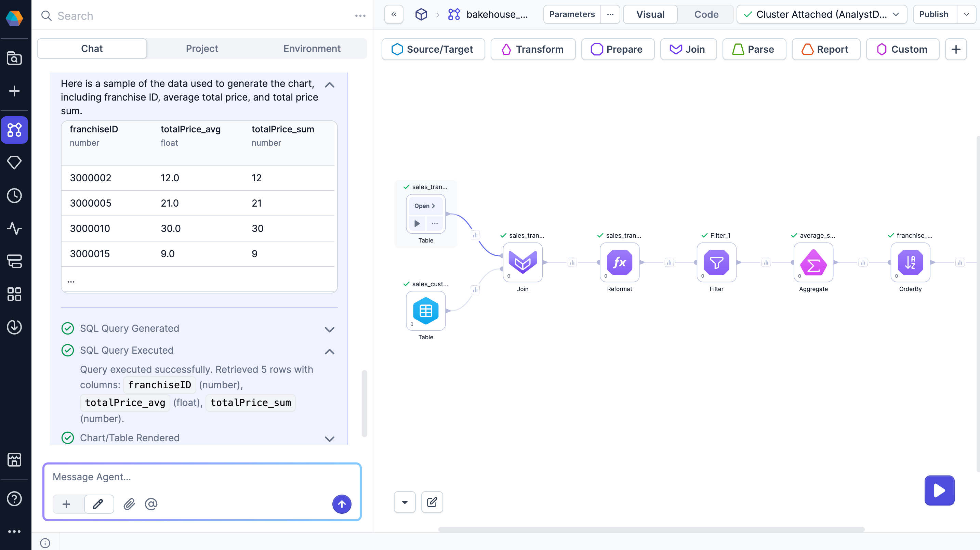Click the OrderBy gem icon
The width and height of the screenshot is (980, 550).
coord(910,262)
